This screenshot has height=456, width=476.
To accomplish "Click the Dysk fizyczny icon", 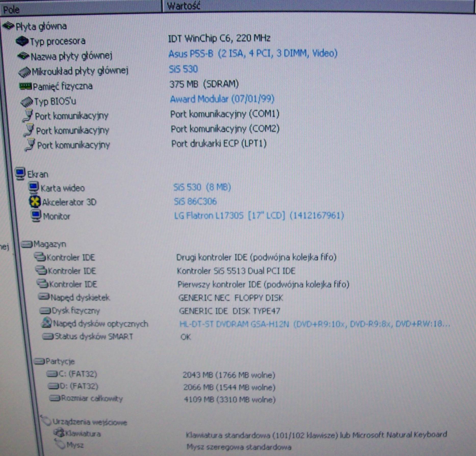I will tap(45, 311).
